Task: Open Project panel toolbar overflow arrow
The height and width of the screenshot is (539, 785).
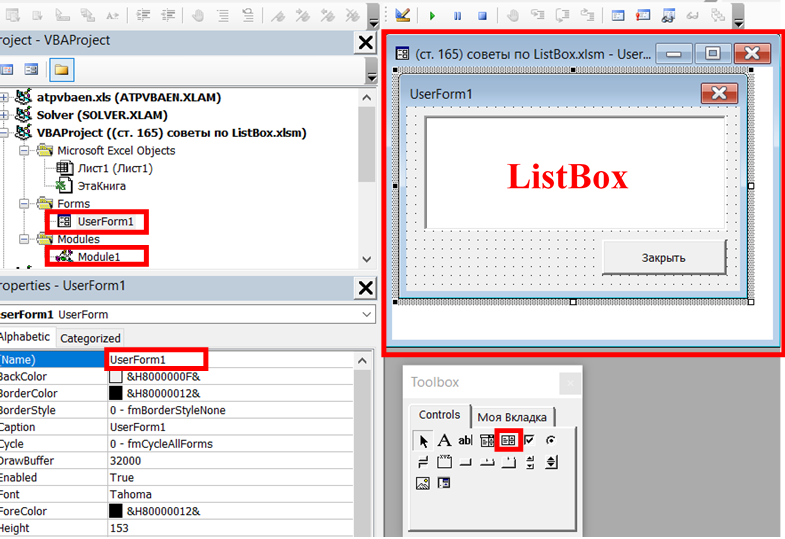Action: (x=371, y=70)
